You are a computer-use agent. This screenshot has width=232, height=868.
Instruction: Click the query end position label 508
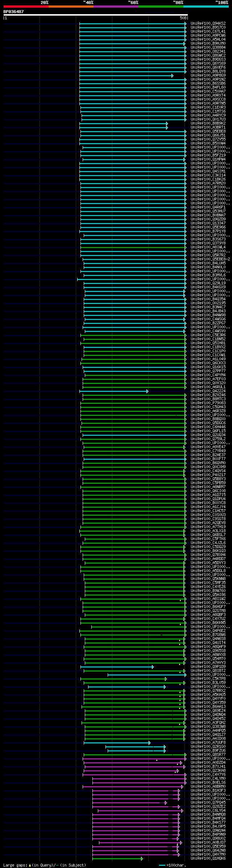(x=183, y=18)
